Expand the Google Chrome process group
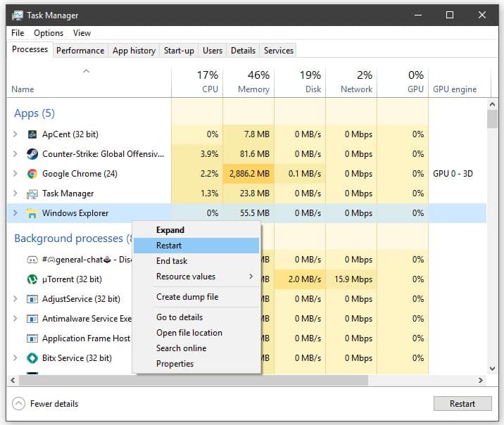Viewport: 504px width, 425px height. pyautogui.click(x=15, y=174)
